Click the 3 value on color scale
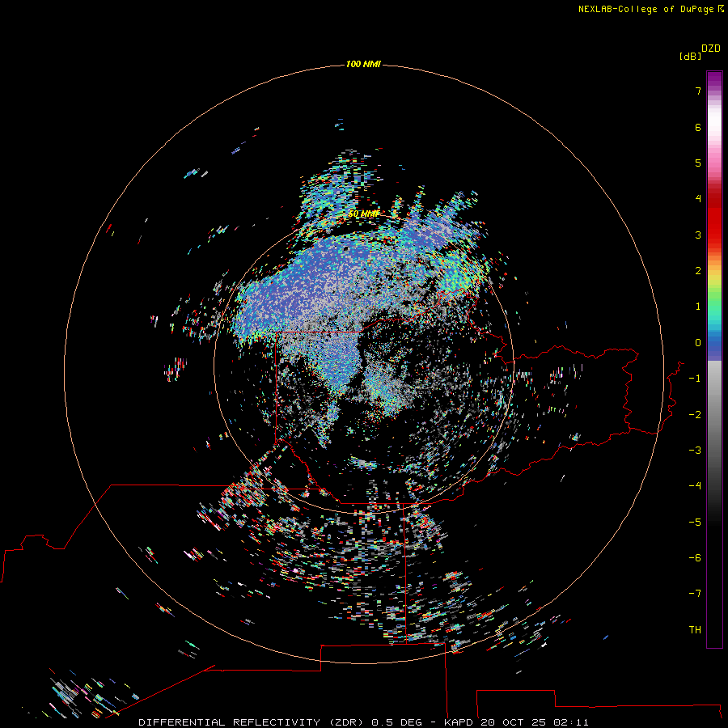 (698, 235)
